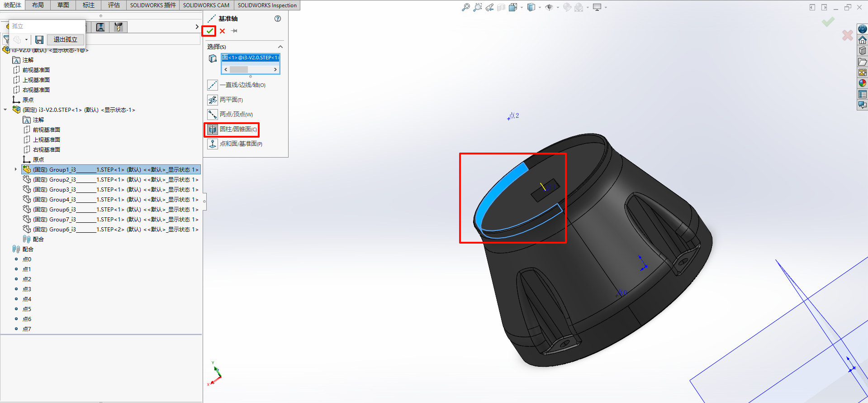Click the 退出孤立 button
This screenshot has width=868, height=403.
(x=65, y=40)
